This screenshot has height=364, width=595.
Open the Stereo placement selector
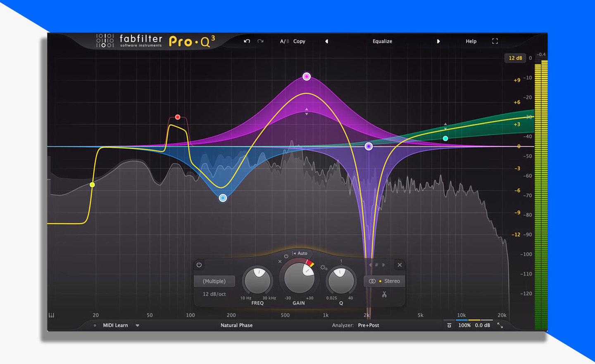pyautogui.click(x=384, y=281)
